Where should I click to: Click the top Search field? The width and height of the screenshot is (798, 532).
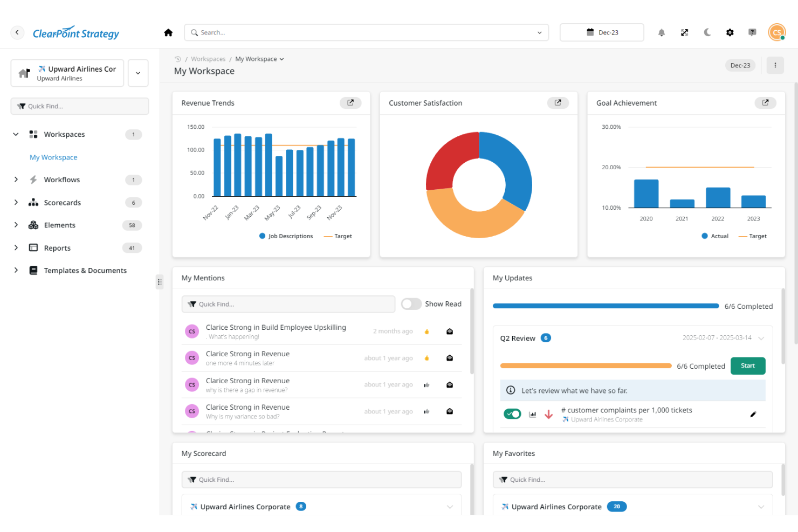[x=366, y=32]
